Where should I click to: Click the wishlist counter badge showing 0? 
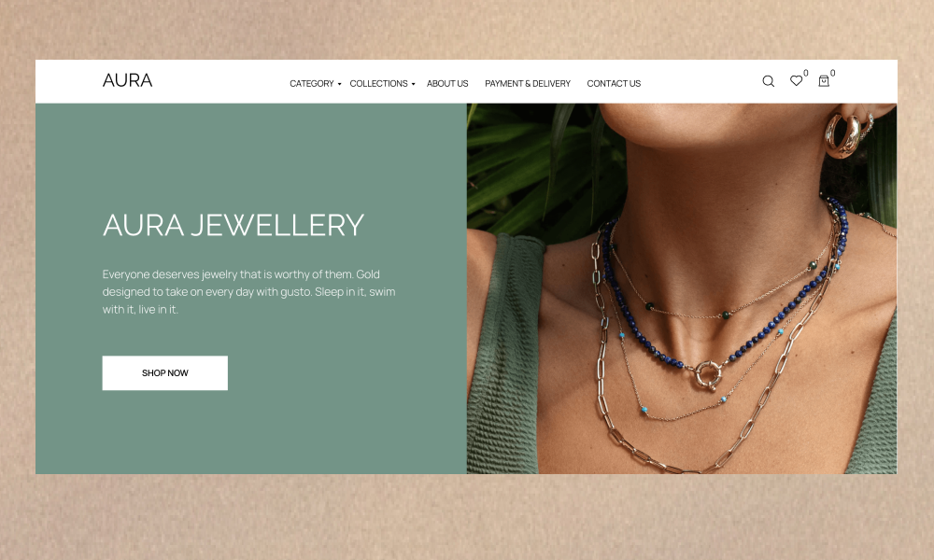[806, 73]
